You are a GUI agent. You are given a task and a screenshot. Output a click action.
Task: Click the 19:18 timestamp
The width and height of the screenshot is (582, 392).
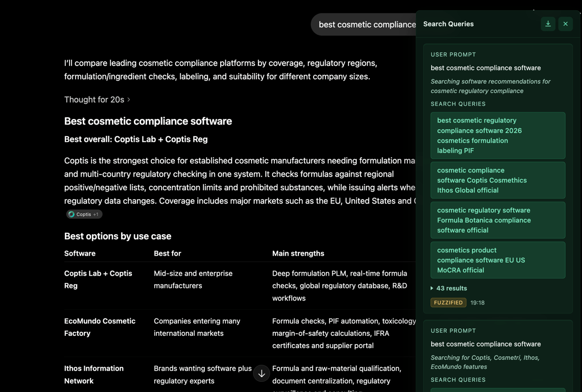[477, 303]
